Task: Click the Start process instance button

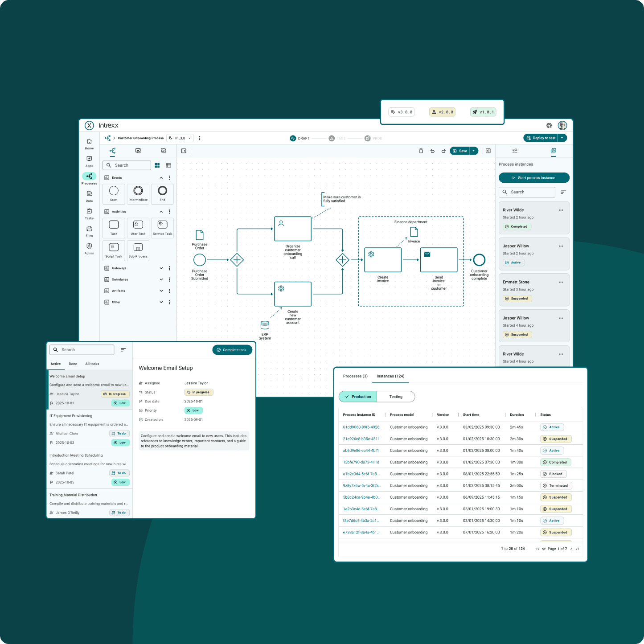Action: click(x=534, y=178)
